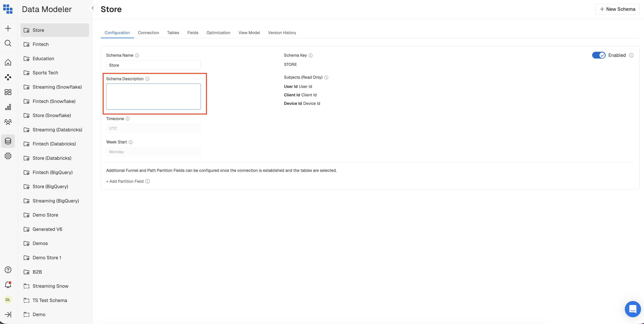The width and height of the screenshot is (644, 324).
Task: Open the notifications bell icon
Action: 8,285
